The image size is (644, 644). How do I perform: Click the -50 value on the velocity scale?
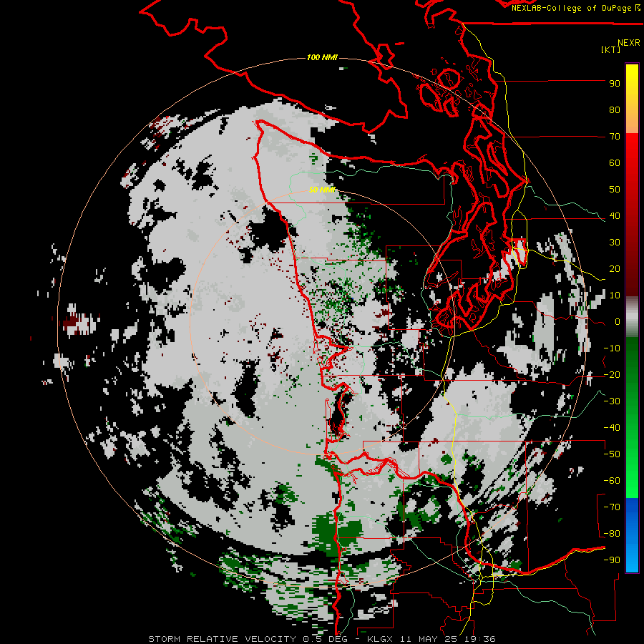point(612,454)
